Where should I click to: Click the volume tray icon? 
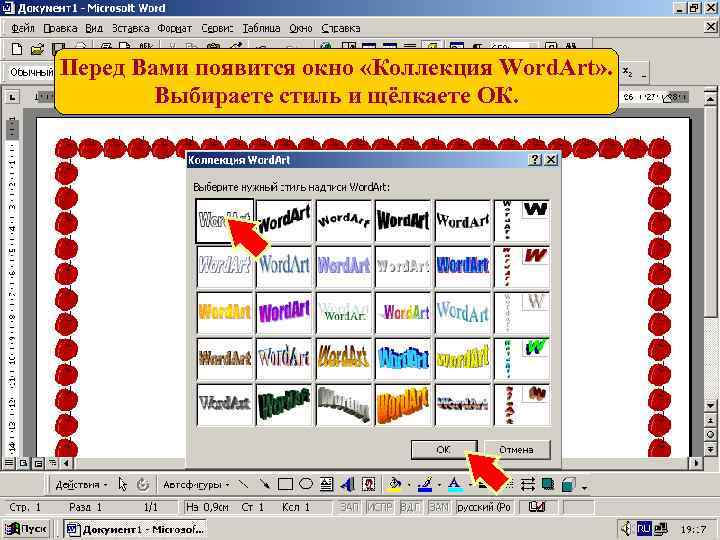(x=626, y=529)
